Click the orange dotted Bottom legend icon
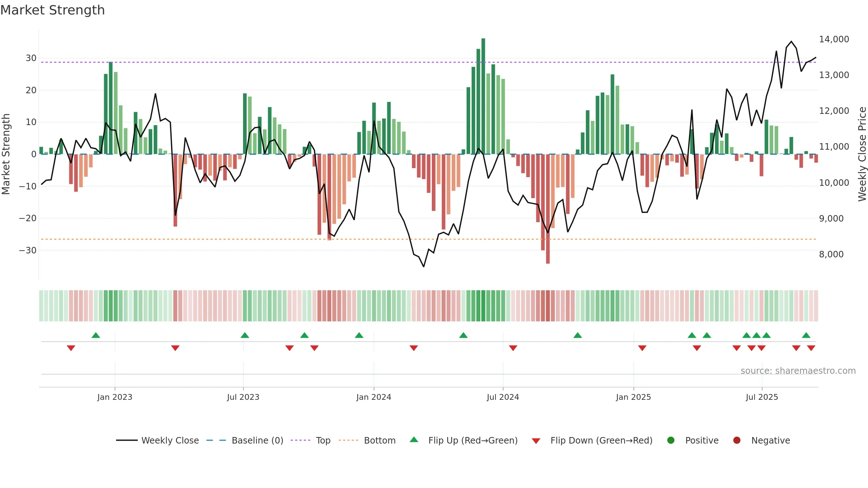Viewport: 868px width, 488px height. click(349, 440)
